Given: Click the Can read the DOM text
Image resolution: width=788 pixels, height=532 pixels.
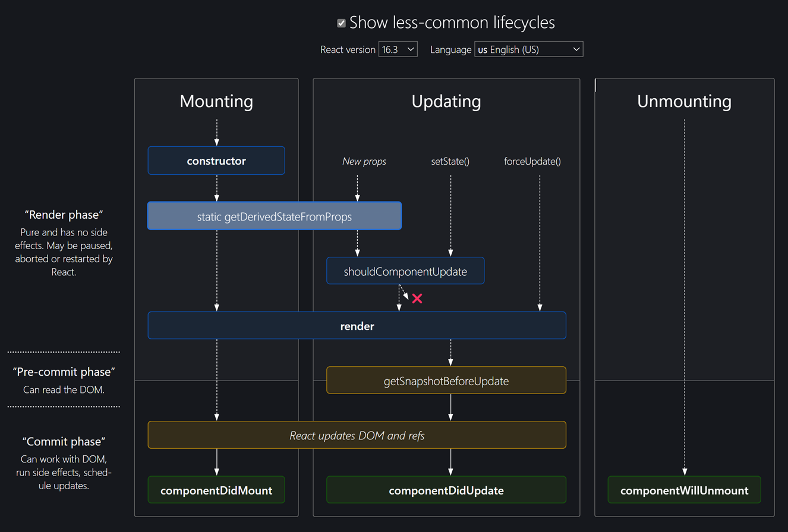Looking at the screenshot, I should click(64, 390).
